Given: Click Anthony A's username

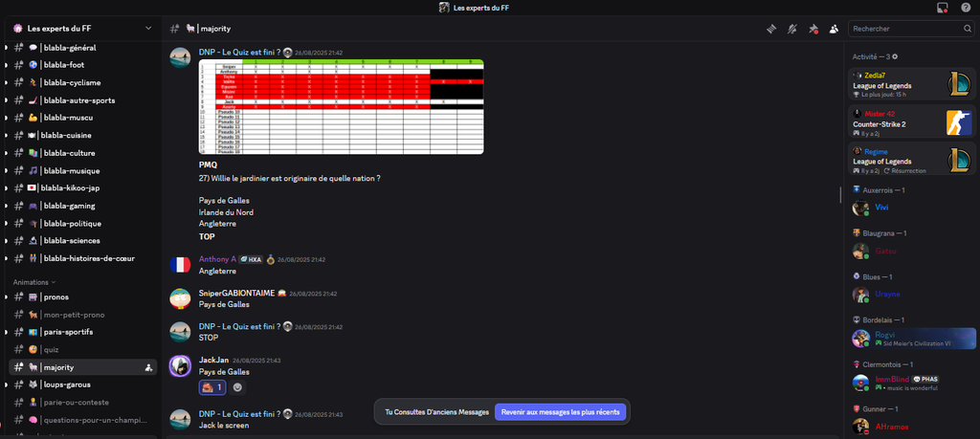Looking at the screenshot, I should [x=217, y=259].
